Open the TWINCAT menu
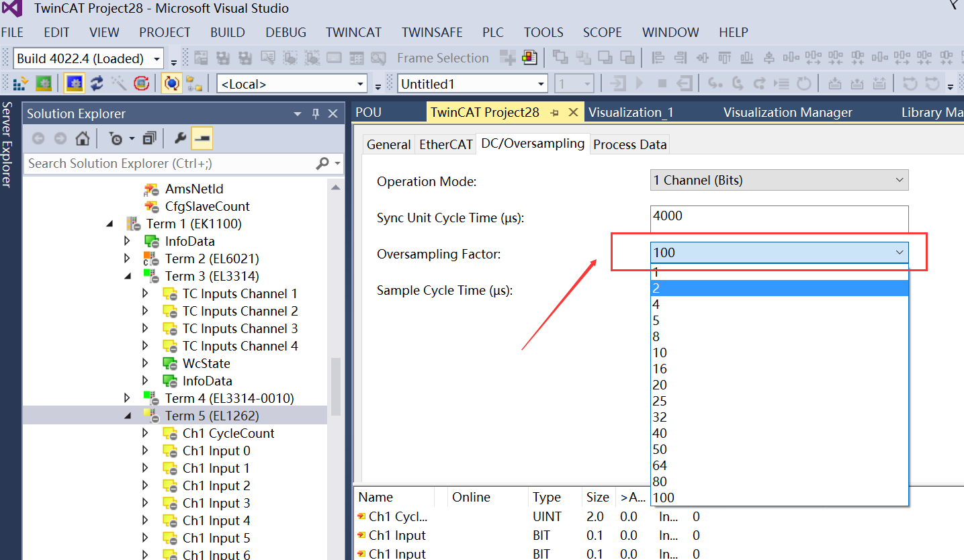Screen dimensions: 964x560 click(353, 32)
